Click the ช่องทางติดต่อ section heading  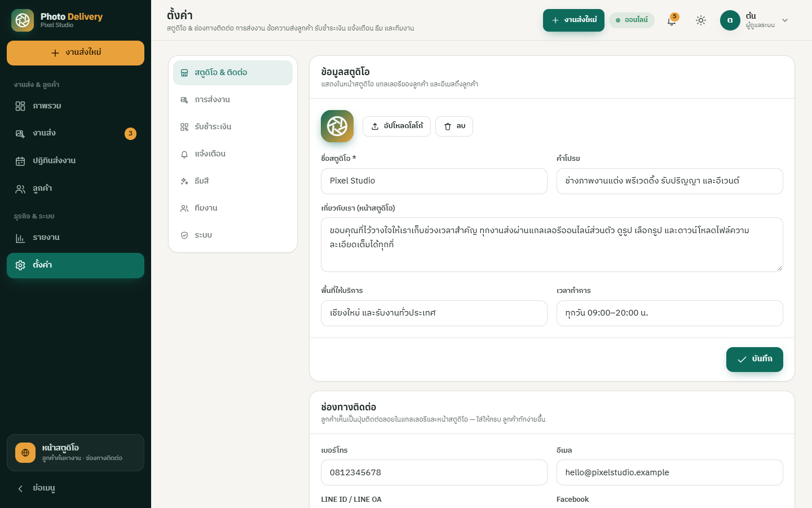tap(348, 407)
